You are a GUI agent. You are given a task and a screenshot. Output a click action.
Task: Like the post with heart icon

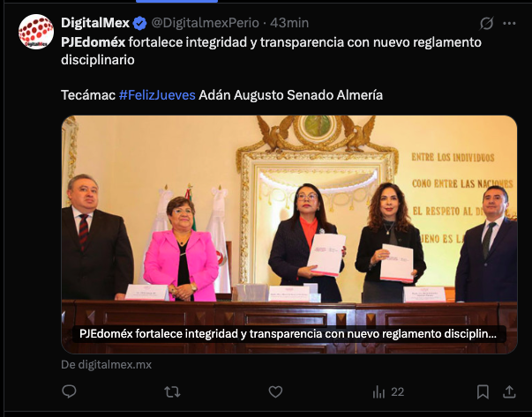pyautogui.click(x=275, y=392)
